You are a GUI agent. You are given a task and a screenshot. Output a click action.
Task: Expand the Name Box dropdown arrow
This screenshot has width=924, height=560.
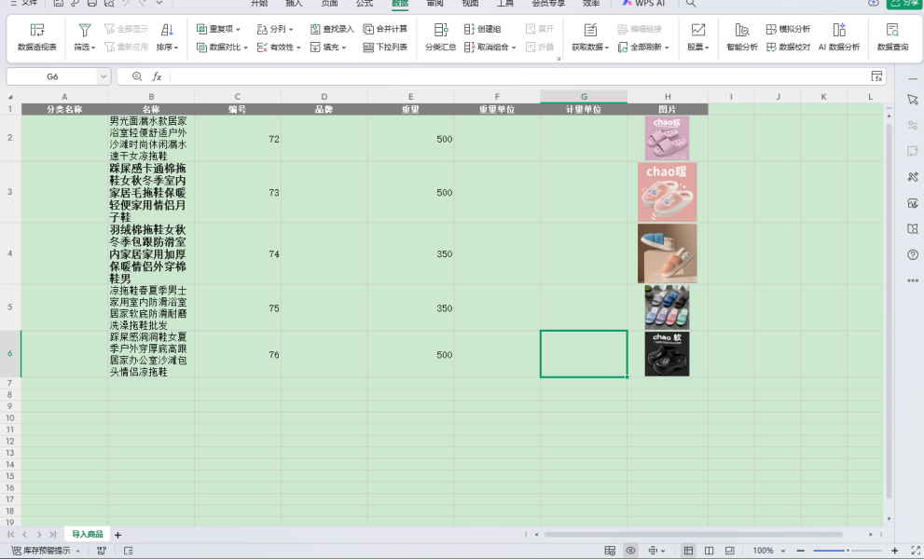click(x=103, y=76)
